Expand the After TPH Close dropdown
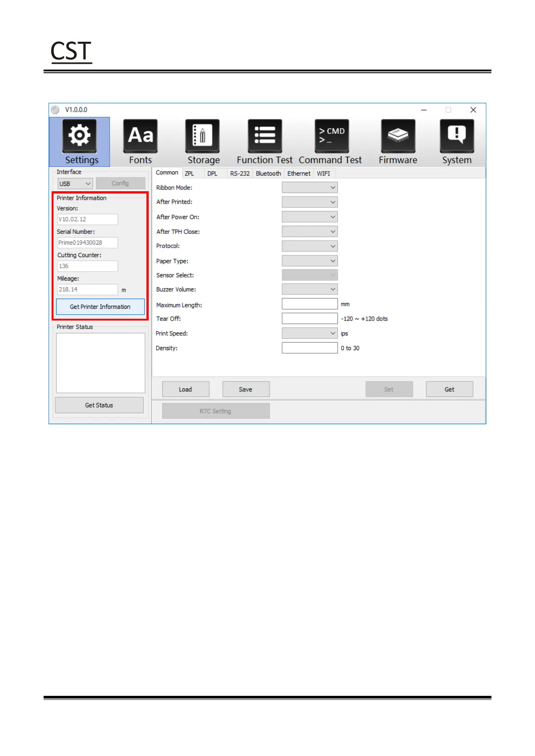The height and width of the screenshot is (756, 535). click(x=310, y=232)
